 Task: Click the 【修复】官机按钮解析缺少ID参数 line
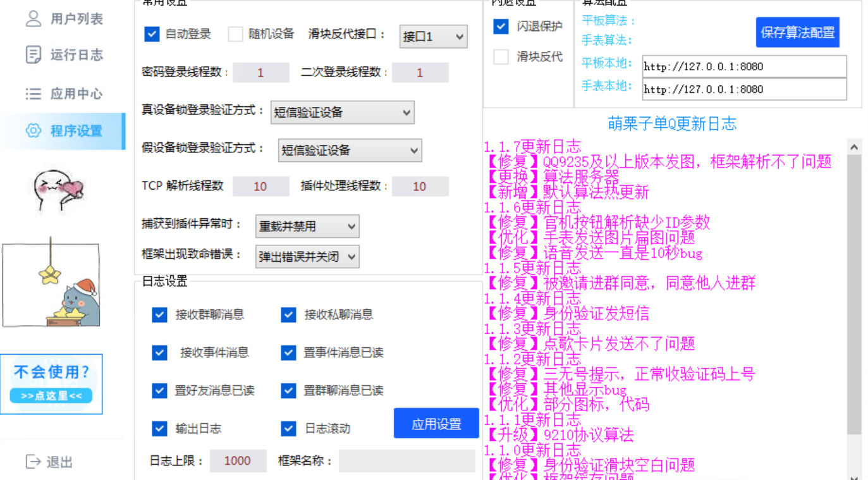coord(597,223)
